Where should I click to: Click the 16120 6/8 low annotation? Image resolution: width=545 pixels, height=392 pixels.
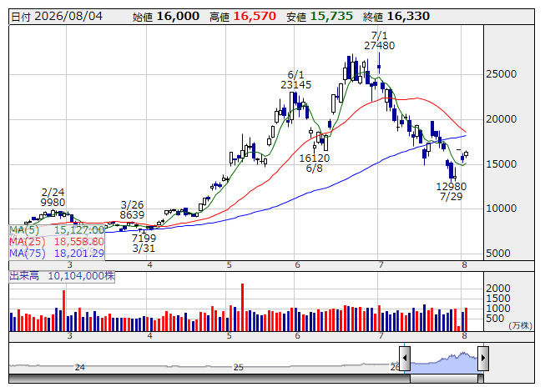tap(314, 163)
